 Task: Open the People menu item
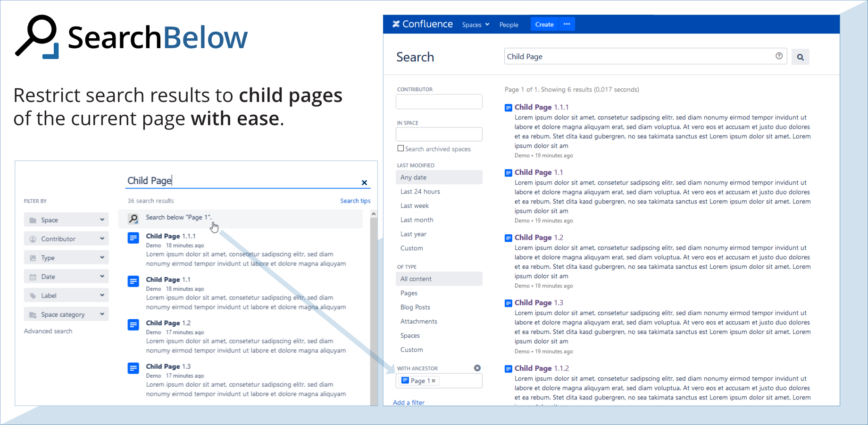[509, 25]
